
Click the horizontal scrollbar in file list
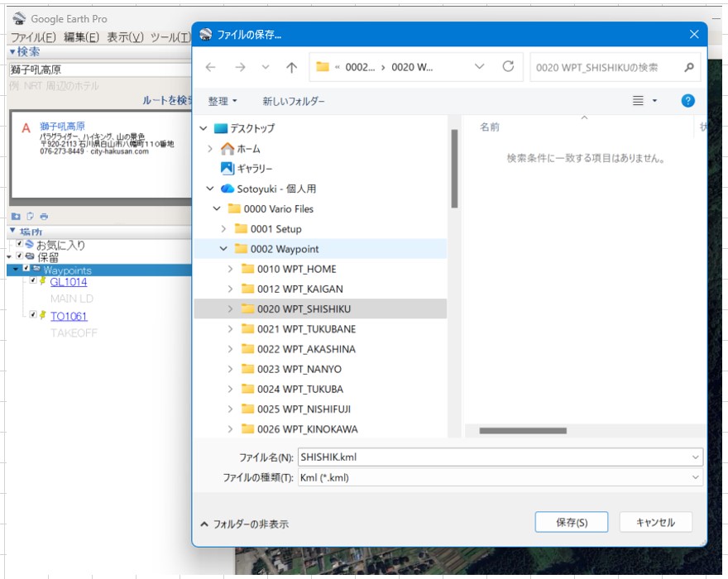point(523,430)
